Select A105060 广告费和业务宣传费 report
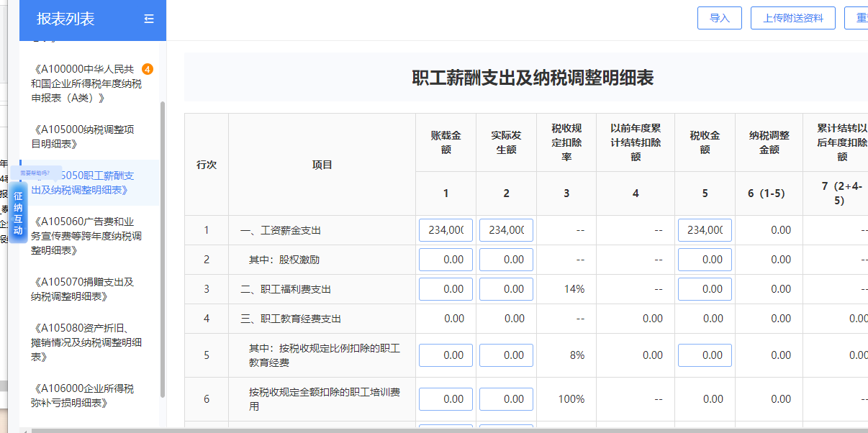Viewport: 868px width, 433px height. pos(86,236)
